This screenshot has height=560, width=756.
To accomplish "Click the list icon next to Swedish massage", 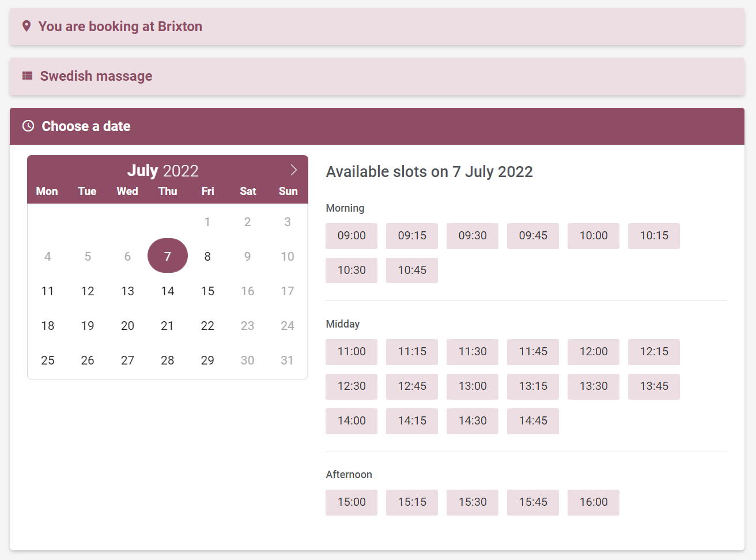I will (x=27, y=76).
